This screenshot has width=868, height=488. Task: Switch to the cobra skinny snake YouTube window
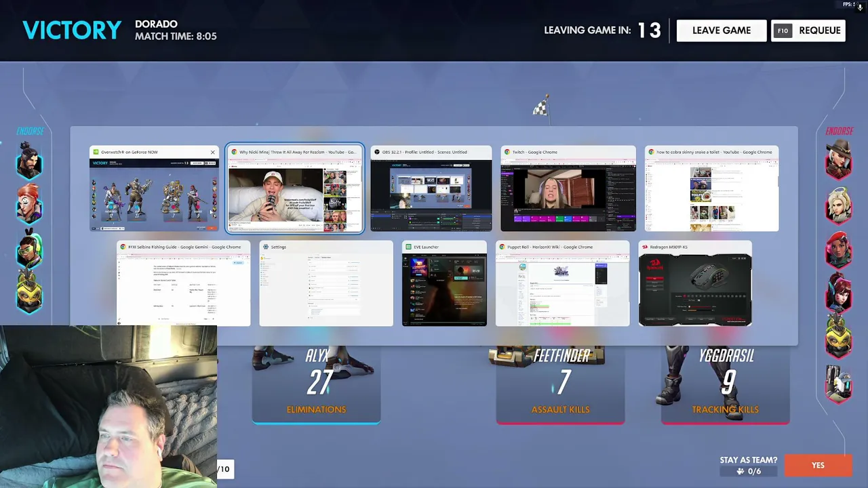point(712,189)
